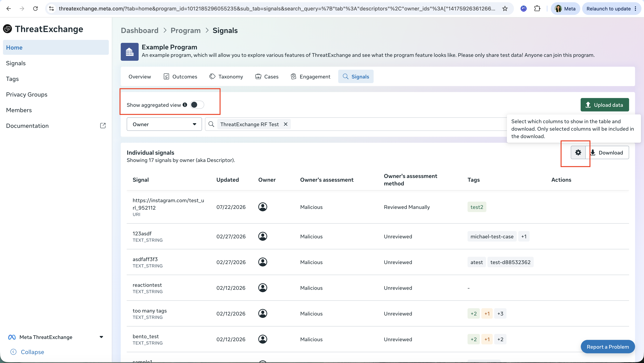Click the browser forward arrow

coord(22,9)
